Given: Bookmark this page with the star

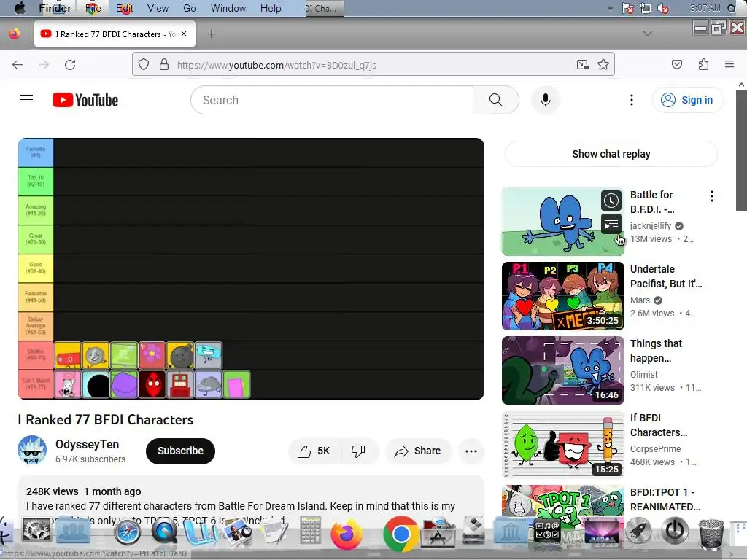Looking at the screenshot, I should pyautogui.click(x=603, y=64).
